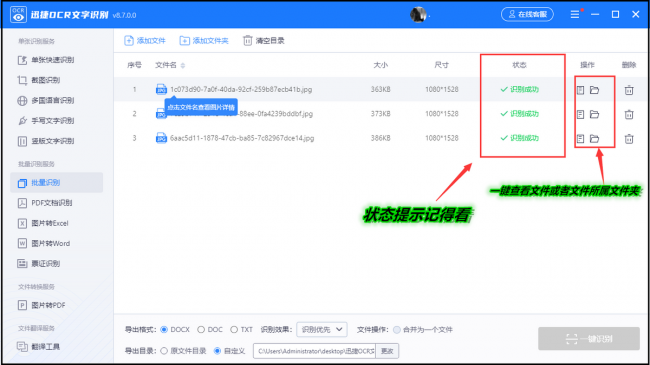Delete the 6aac5d11 file row

click(629, 139)
